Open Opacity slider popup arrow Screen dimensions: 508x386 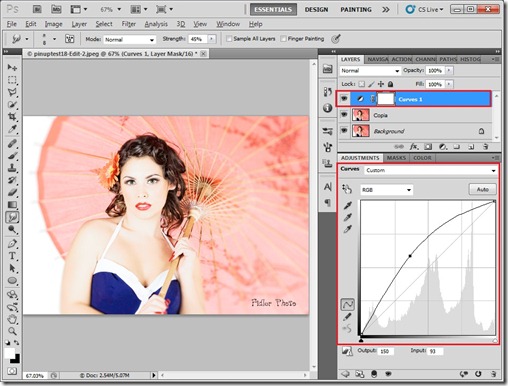[449, 70]
